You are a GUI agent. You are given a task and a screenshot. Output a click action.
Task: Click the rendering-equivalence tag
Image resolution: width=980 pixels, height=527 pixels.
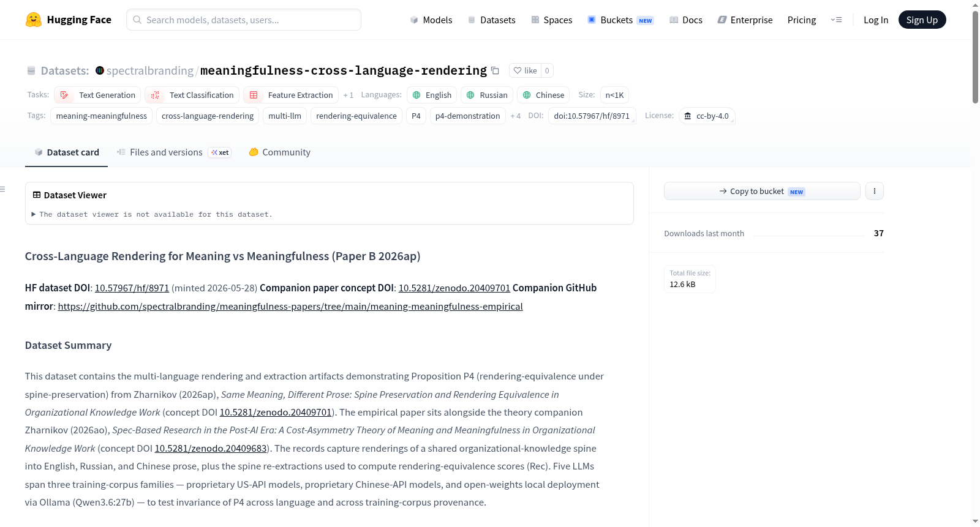pos(356,116)
